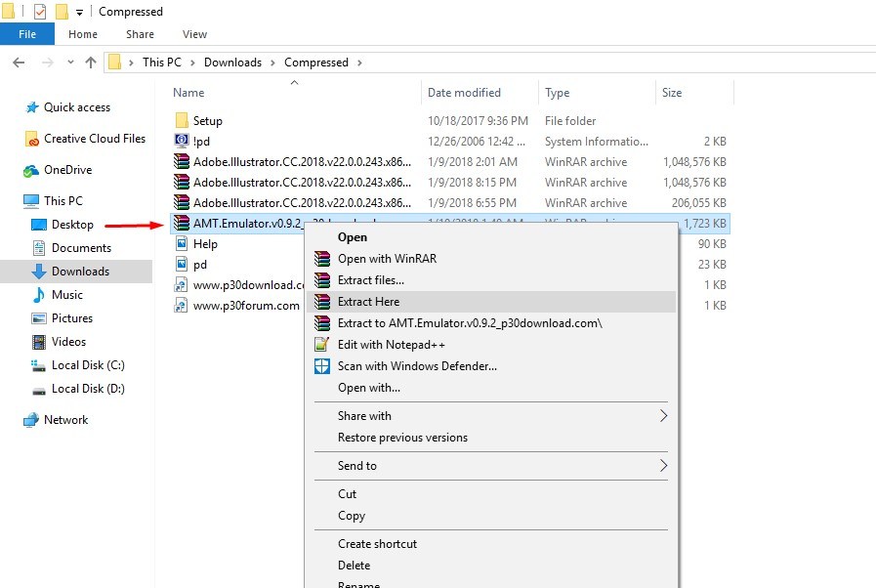This screenshot has width=876, height=588.
Task: Switch to the Home ribbon tab
Action: pos(83,34)
